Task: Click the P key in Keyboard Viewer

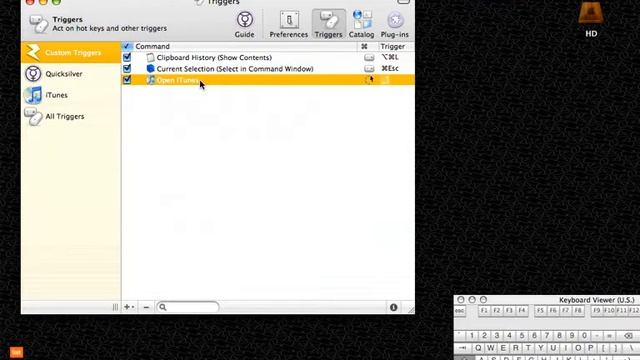Action: 590,348
